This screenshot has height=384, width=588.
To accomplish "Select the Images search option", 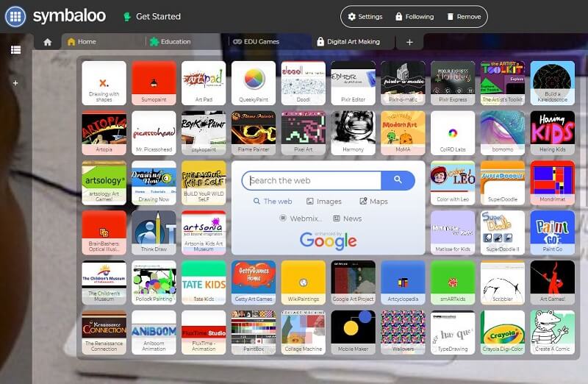I will [324, 202].
